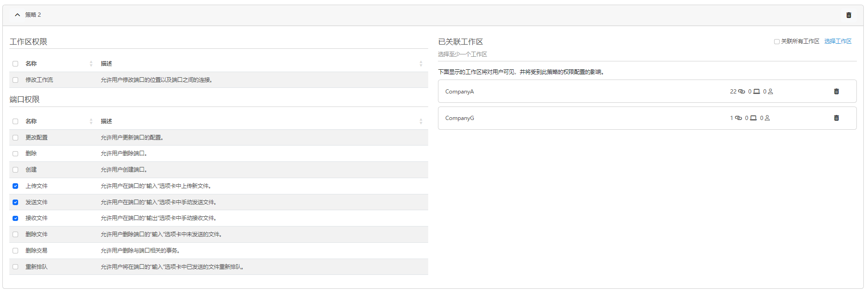
Task: Remove CompanyG workspace with trash icon
Action: pyautogui.click(x=836, y=118)
